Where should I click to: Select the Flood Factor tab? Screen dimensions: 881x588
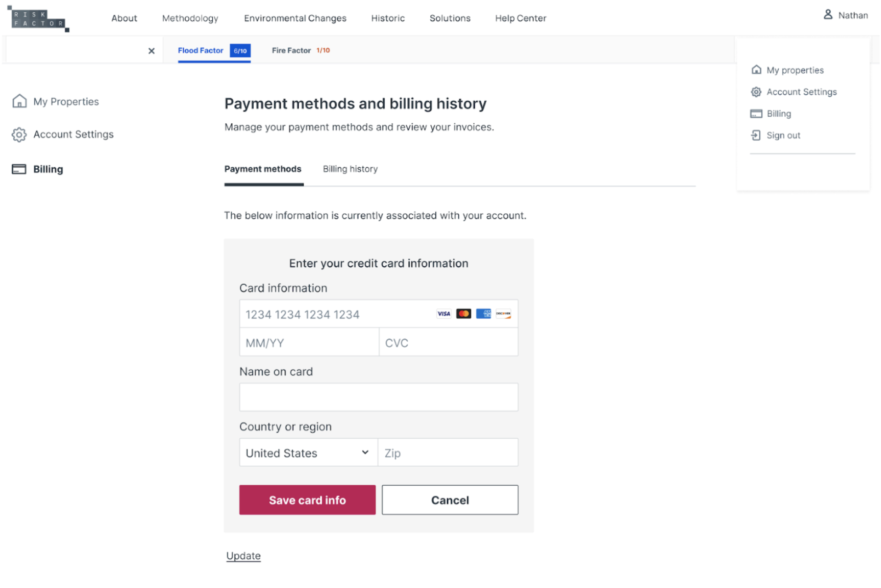(x=214, y=51)
